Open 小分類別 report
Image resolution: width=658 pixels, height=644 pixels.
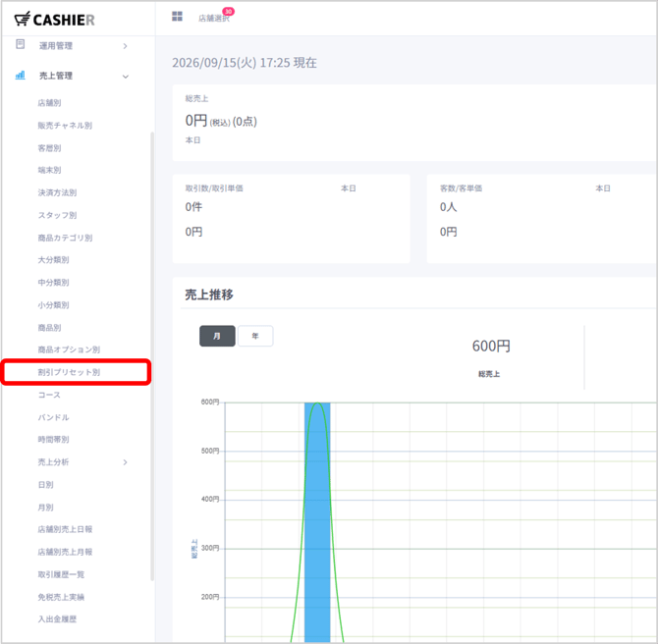(53, 305)
